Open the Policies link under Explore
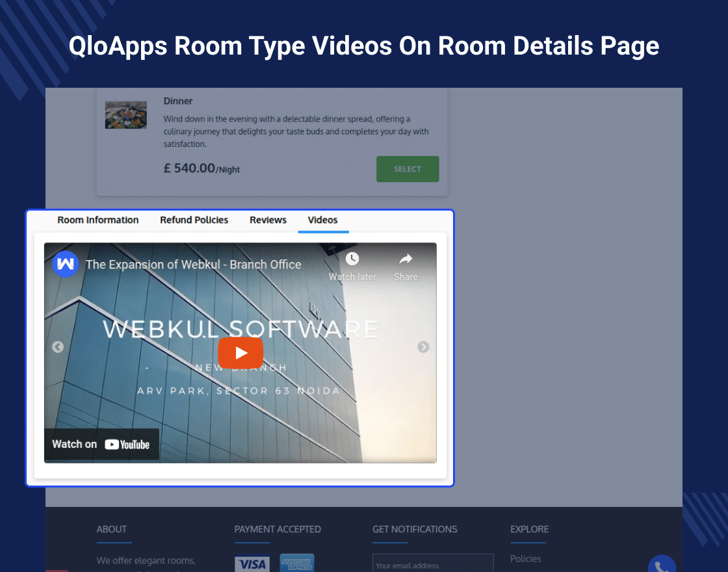This screenshot has height=572, width=728. pos(526,559)
